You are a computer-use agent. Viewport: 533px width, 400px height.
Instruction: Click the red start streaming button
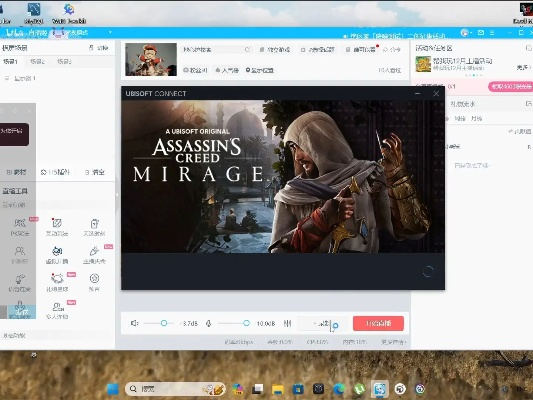coord(378,323)
